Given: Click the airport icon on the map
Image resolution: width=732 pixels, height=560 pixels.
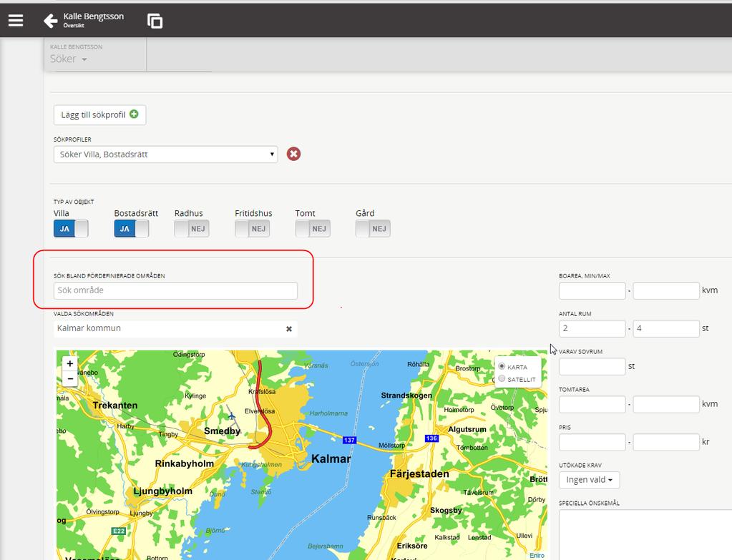Looking at the screenshot, I should pyautogui.click(x=231, y=416).
